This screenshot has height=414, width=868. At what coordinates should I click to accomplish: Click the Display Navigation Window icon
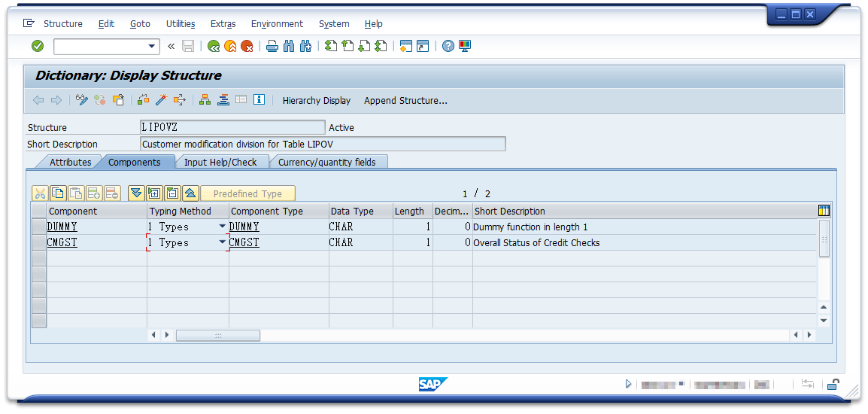[223, 100]
